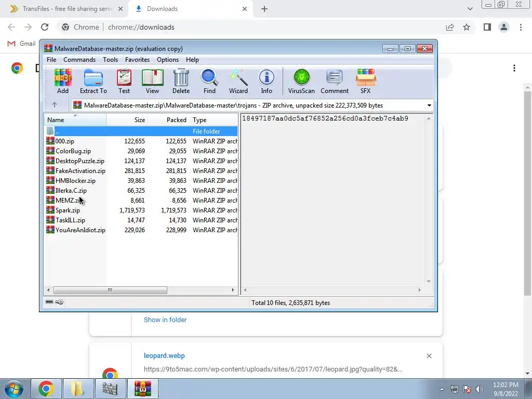Select the parent folder '..' row
Viewport: 532px width, 399px height.
141,131
